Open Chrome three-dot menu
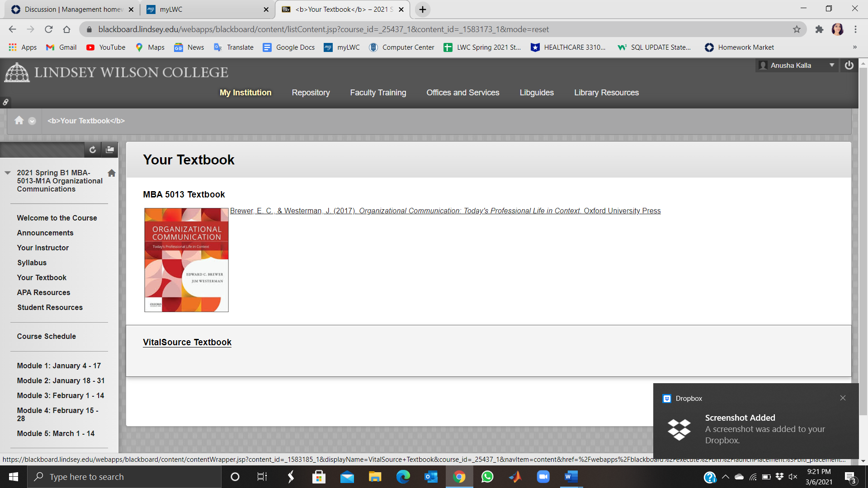The image size is (868, 488). pyautogui.click(x=855, y=29)
